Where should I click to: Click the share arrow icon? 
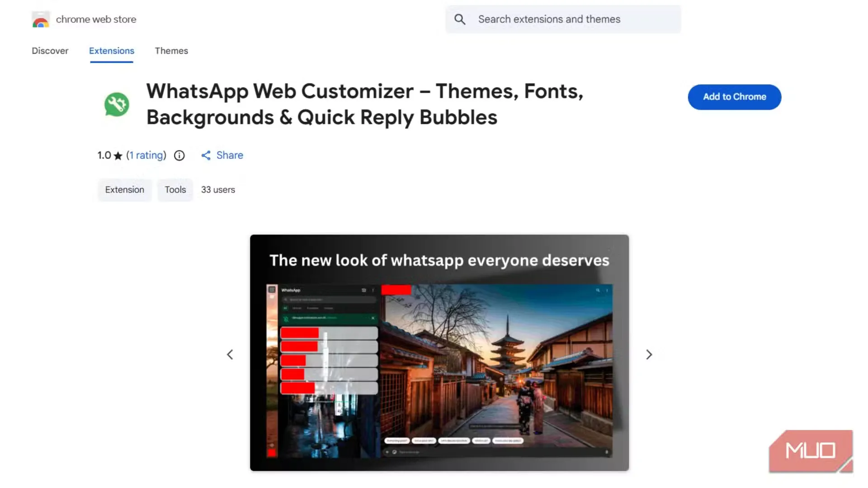(x=206, y=155)
